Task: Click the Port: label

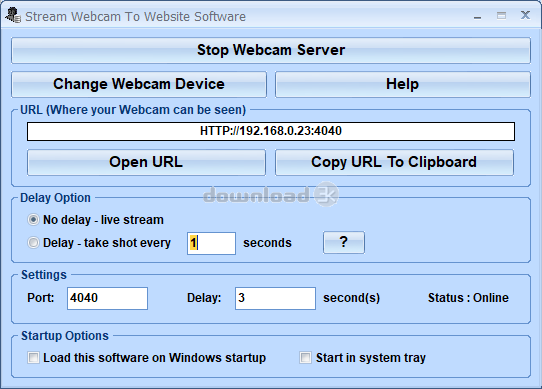Action: (x=41, y=298)
